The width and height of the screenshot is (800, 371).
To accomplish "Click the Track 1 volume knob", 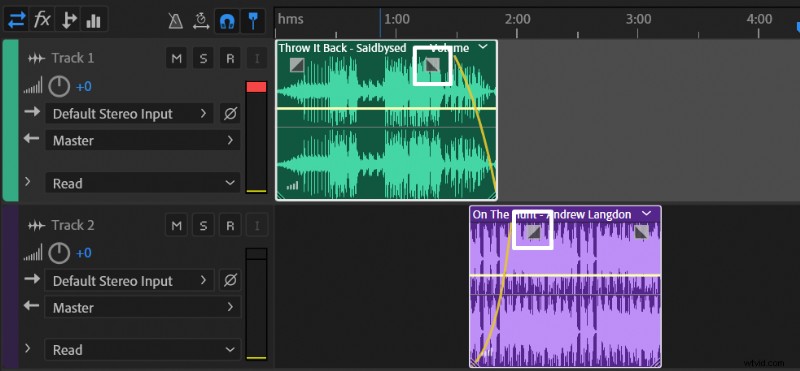I will (x=59, y=87).
